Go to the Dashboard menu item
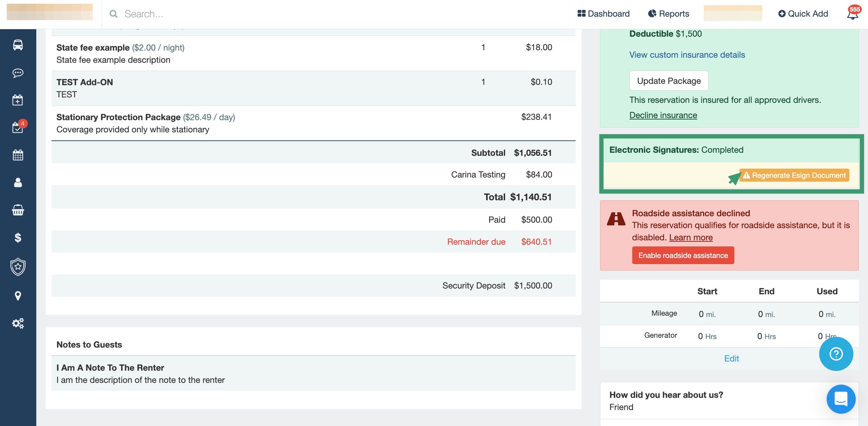Viewport: 868px width, 426px height. pyautogui.click(x=603, y=14)
